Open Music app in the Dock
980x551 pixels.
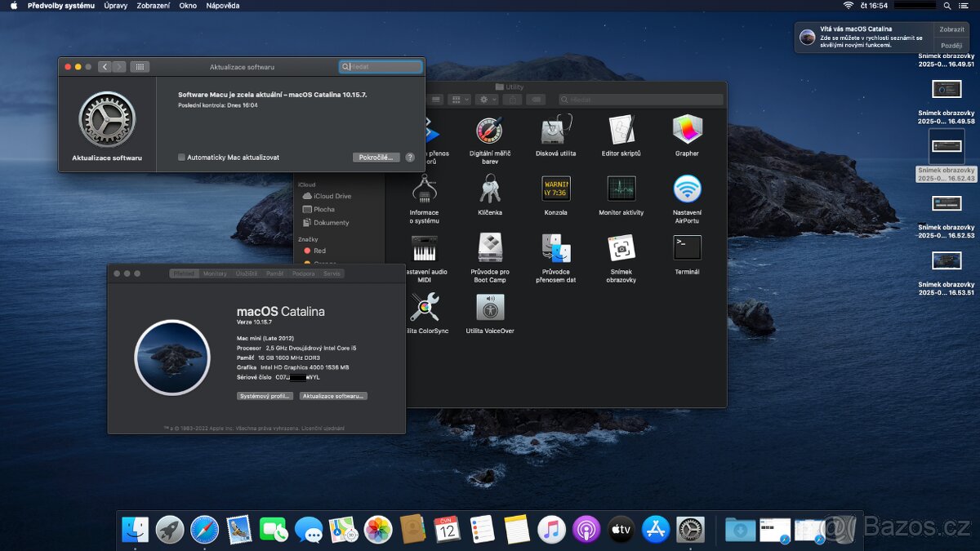[x=552, y=530]
